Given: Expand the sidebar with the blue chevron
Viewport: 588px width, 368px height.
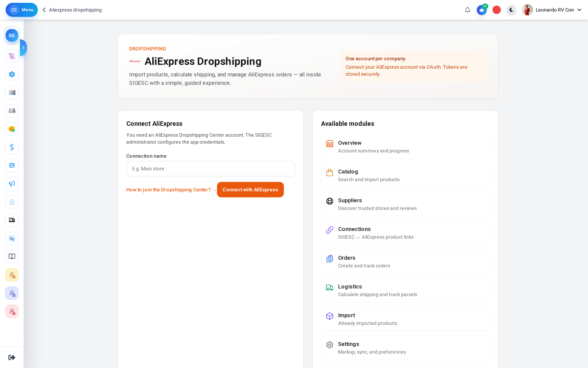Looking at the screenshot, I should (23, 48).
